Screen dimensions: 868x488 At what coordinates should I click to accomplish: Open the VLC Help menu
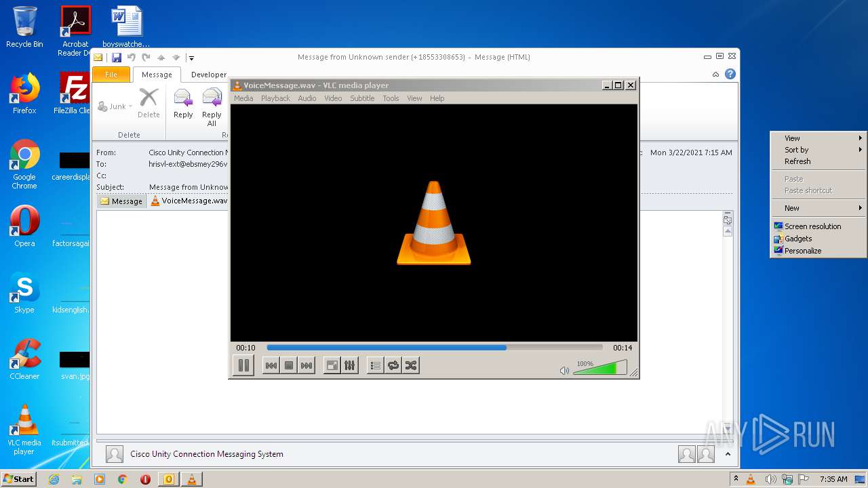coord(437,98)
